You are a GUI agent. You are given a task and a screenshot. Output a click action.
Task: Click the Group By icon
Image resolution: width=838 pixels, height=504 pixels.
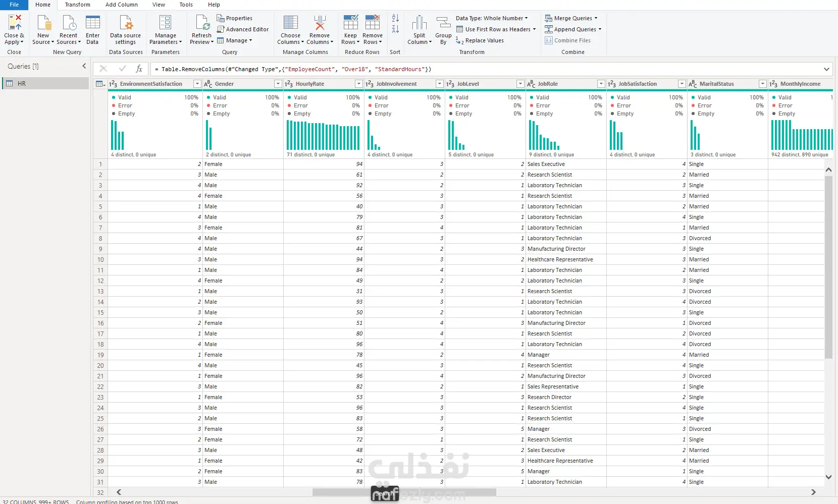click(443, 23)
